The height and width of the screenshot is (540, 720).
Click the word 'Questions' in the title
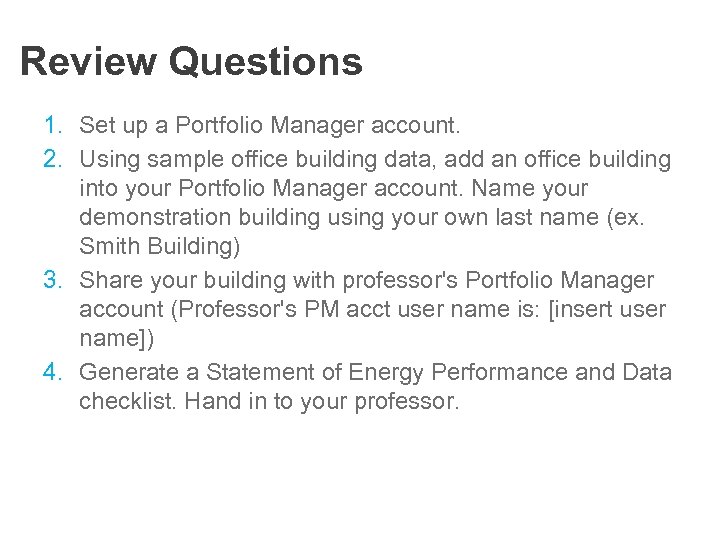click(265, 62)
